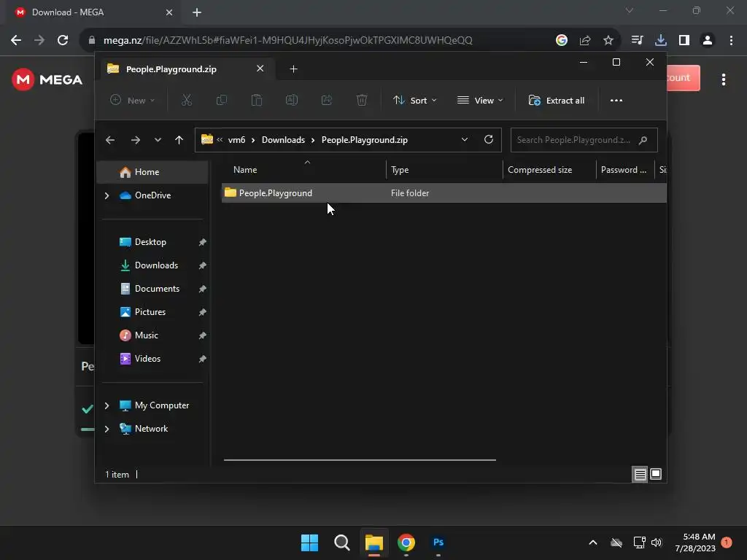Click the Chrome URL address field

click(x=287, y=40)
